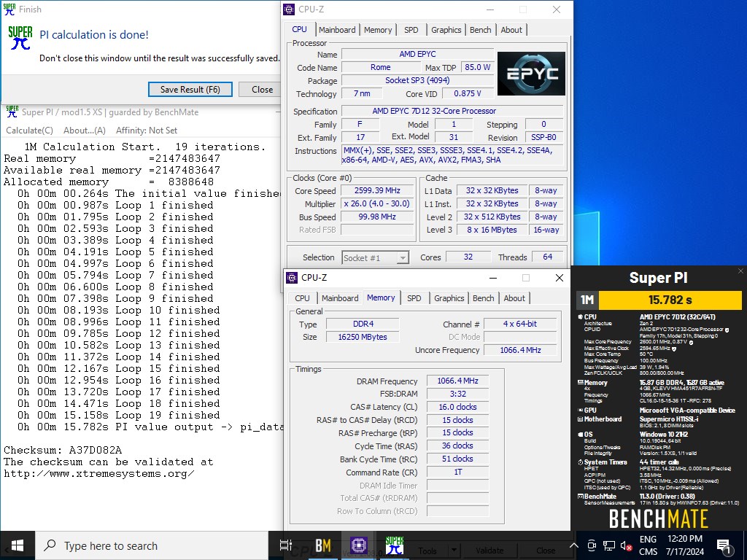Switch to CPU-Z via its taskbar icon

[x=359, y=545]
